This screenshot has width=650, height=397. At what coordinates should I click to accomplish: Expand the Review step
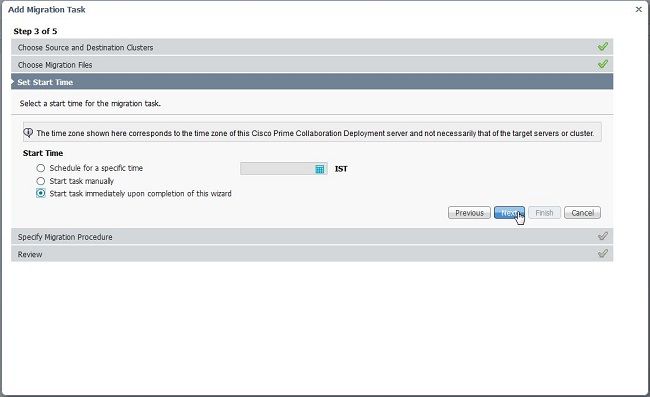[312, 254]
